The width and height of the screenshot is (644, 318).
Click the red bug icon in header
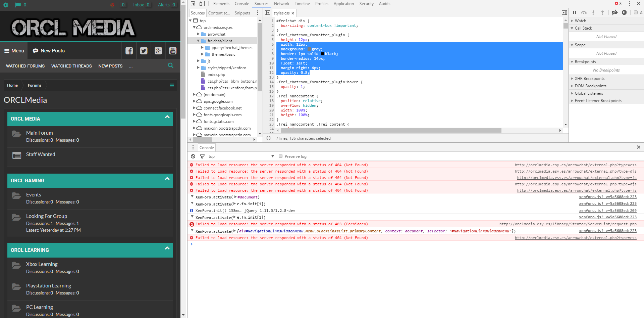pos(112,5)
